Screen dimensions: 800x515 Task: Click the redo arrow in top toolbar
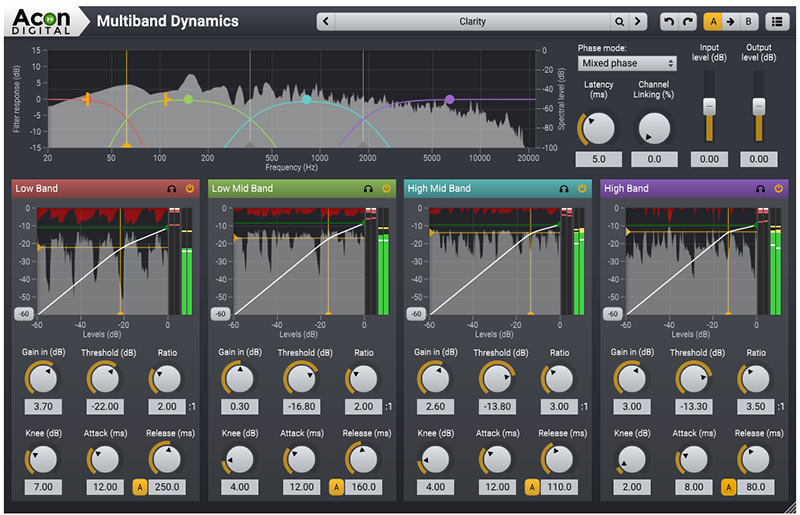pos(687,21)
